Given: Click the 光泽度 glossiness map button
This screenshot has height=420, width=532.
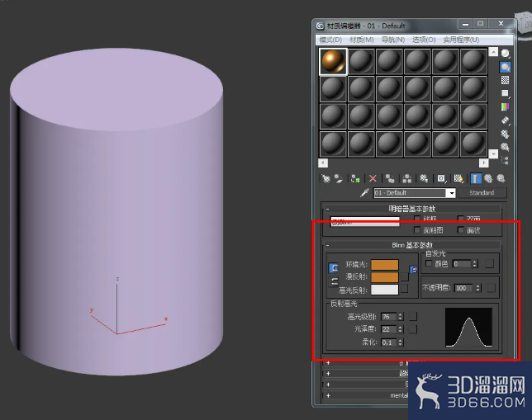Looking at the screenshot, I should [x=413, y=329].
